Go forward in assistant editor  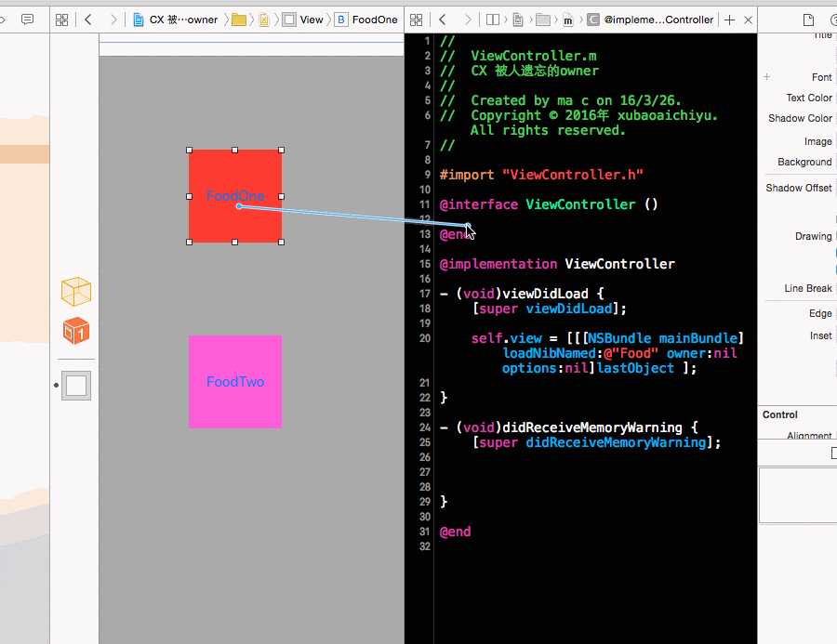click(x=468, y=20)
